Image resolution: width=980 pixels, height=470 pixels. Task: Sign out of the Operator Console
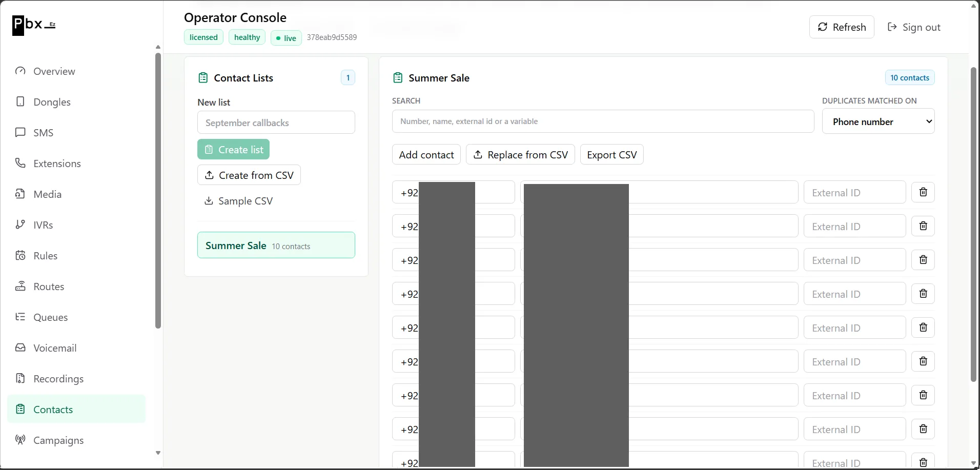(914, 27)
